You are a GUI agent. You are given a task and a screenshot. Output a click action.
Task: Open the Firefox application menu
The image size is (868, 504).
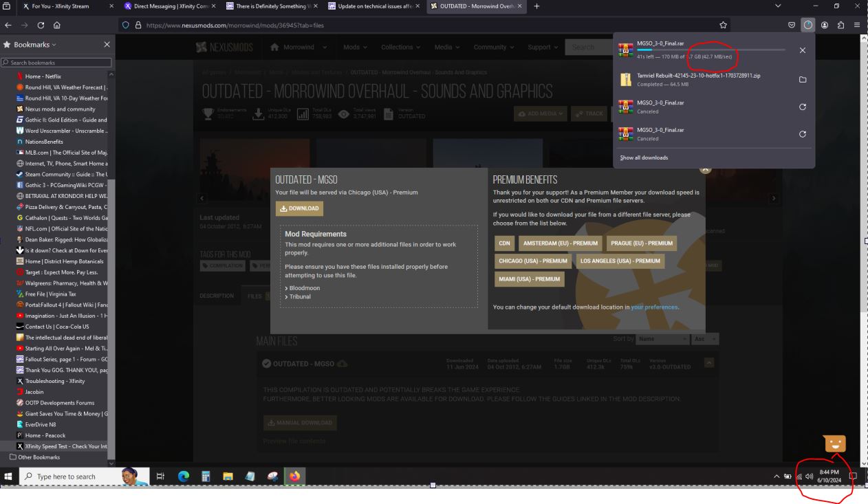tap(857, 25)
